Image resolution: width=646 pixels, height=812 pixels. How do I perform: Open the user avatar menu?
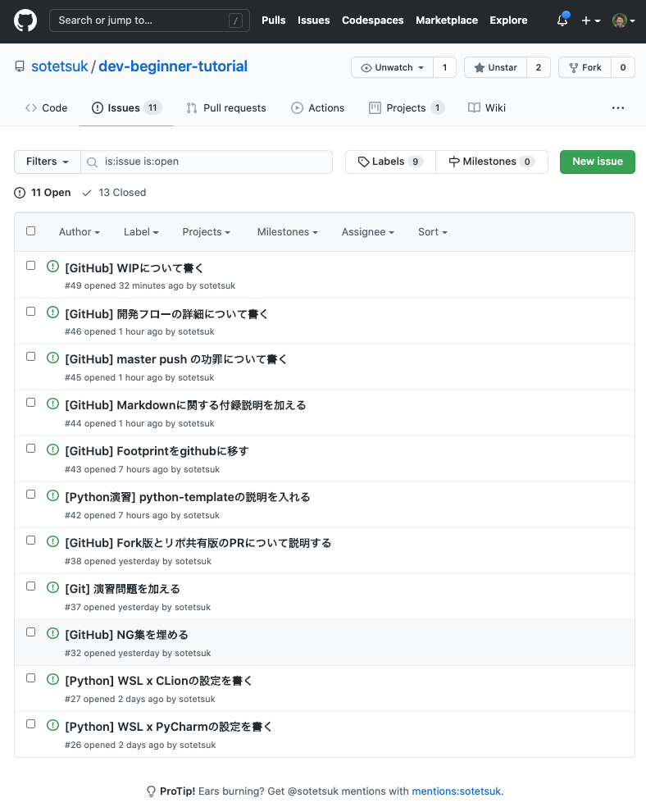point(624,21)
